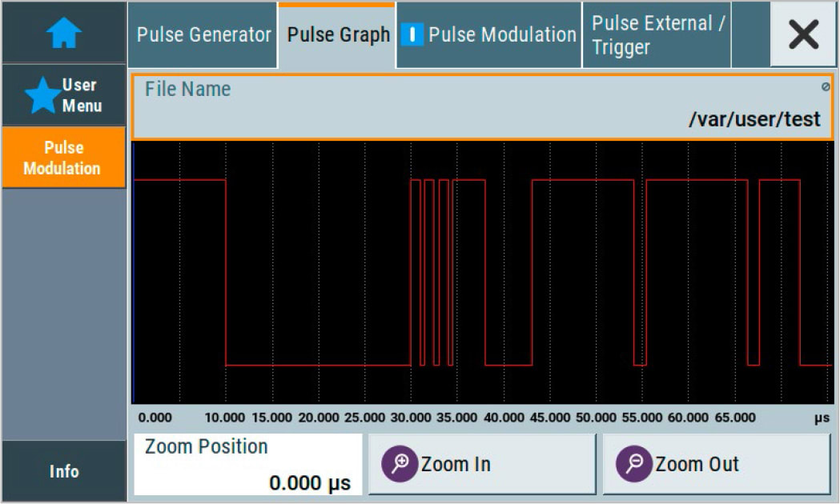This screenshot has width=840, height=504.
Task: Click the File Name field
Action: coord(483,107)
